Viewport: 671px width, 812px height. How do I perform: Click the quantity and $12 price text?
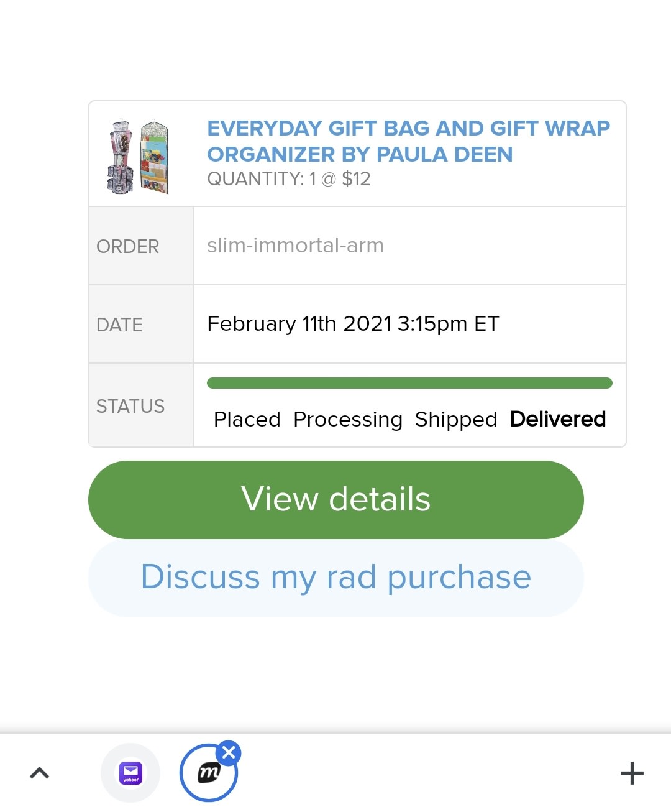[x=289, y=179]
